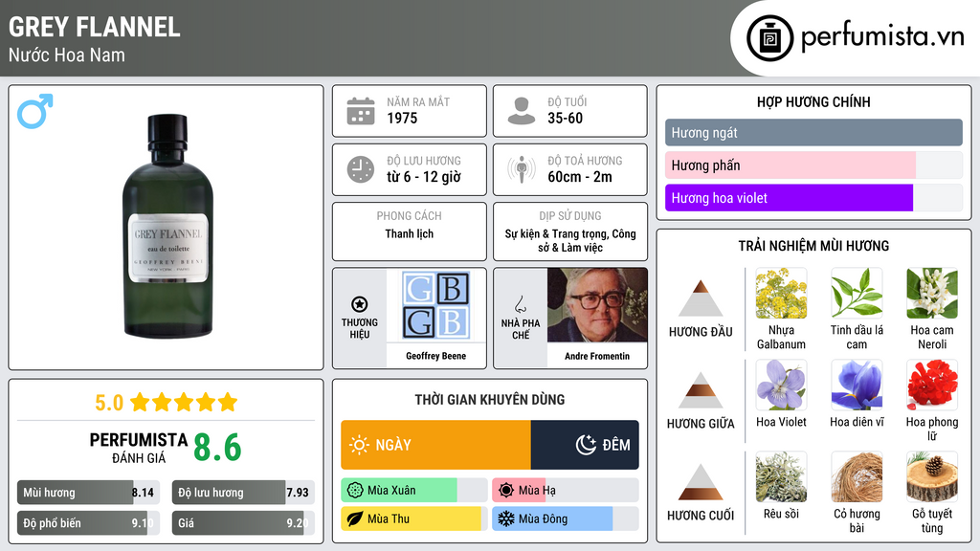Click the age range 35-60

click(565, 118)
